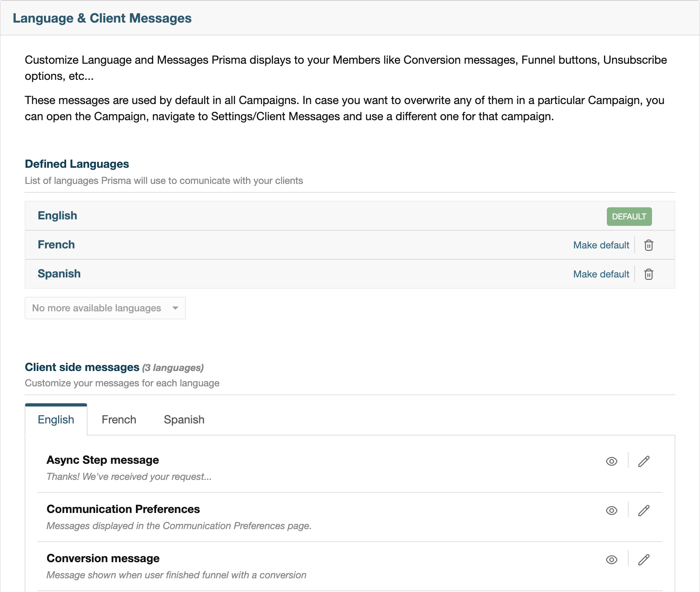700x592 pixels.
Task: Click the Client side messages heading
Action: point(82,367)
